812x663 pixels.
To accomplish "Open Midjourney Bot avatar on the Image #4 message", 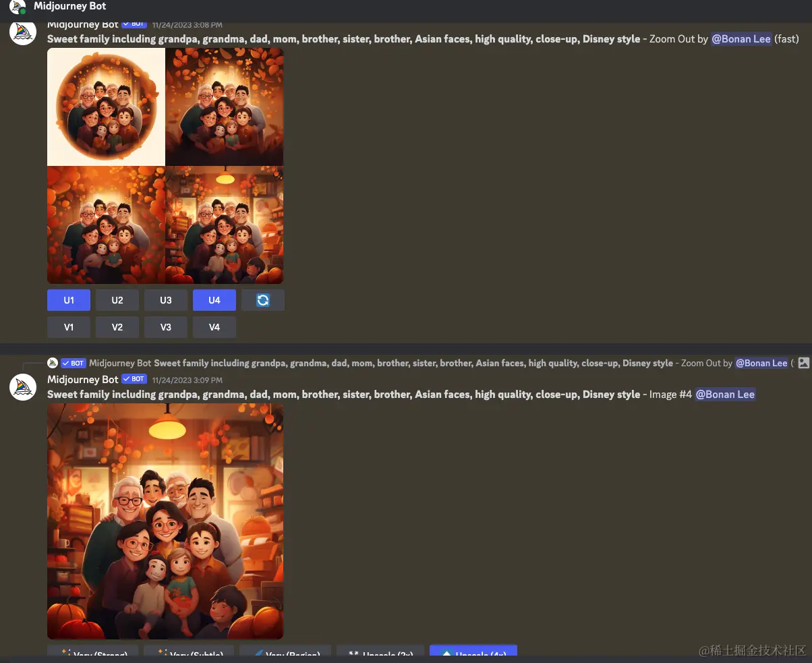I will click(x=23, y=386).
